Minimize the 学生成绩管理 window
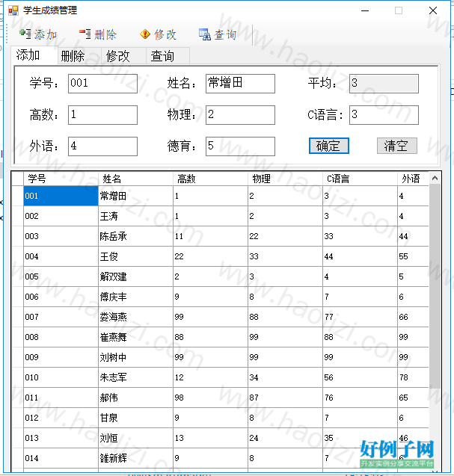The height and width of the screenshot is (476, 454). (365, 10)
